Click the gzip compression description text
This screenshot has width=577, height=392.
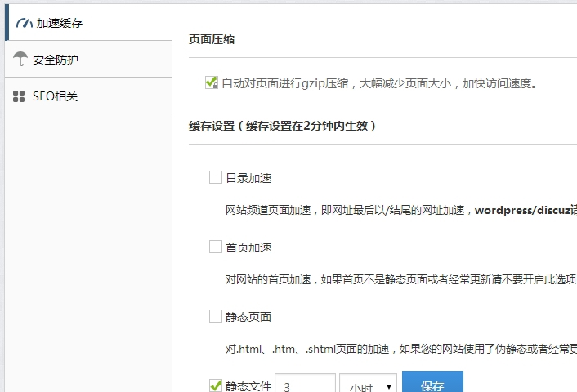[379, 83]
